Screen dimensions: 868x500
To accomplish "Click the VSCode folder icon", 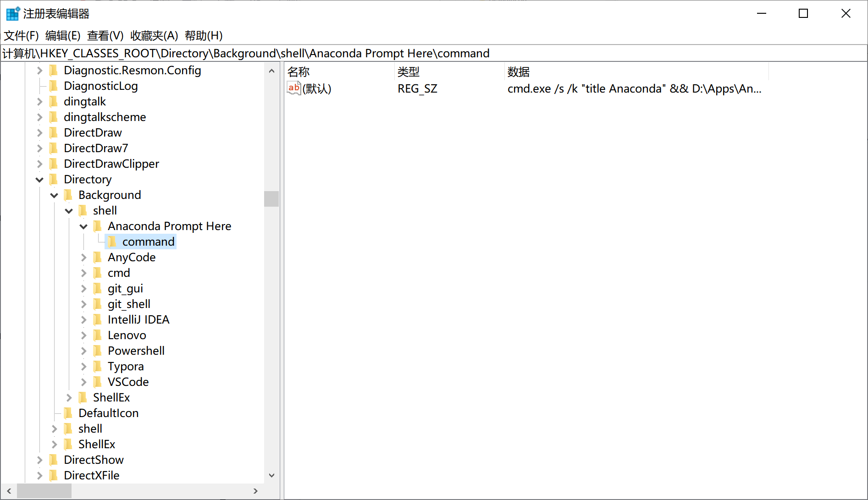I will 98,382.
